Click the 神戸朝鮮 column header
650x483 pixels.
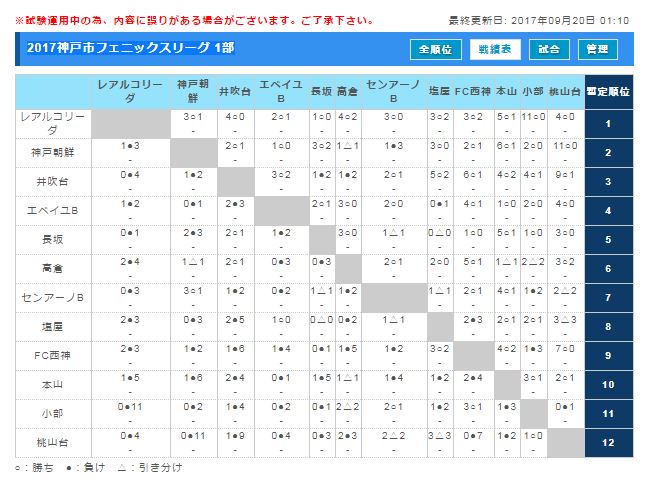[193, 92]
